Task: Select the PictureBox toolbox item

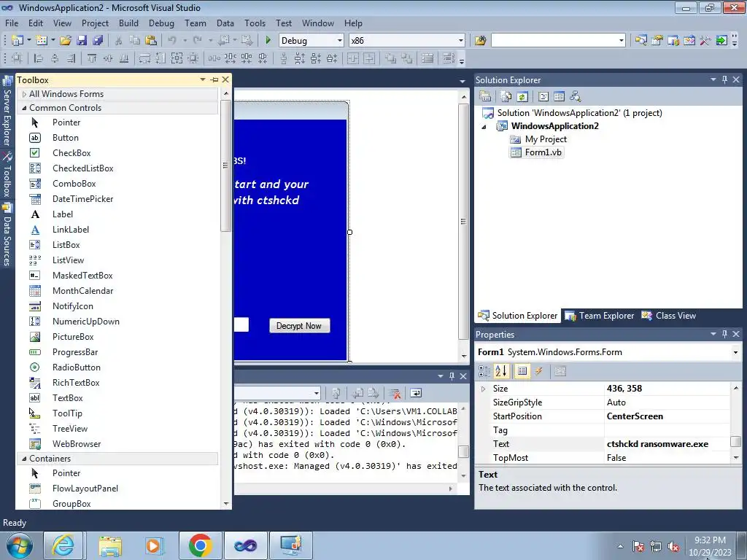Action: pos(73,337)
